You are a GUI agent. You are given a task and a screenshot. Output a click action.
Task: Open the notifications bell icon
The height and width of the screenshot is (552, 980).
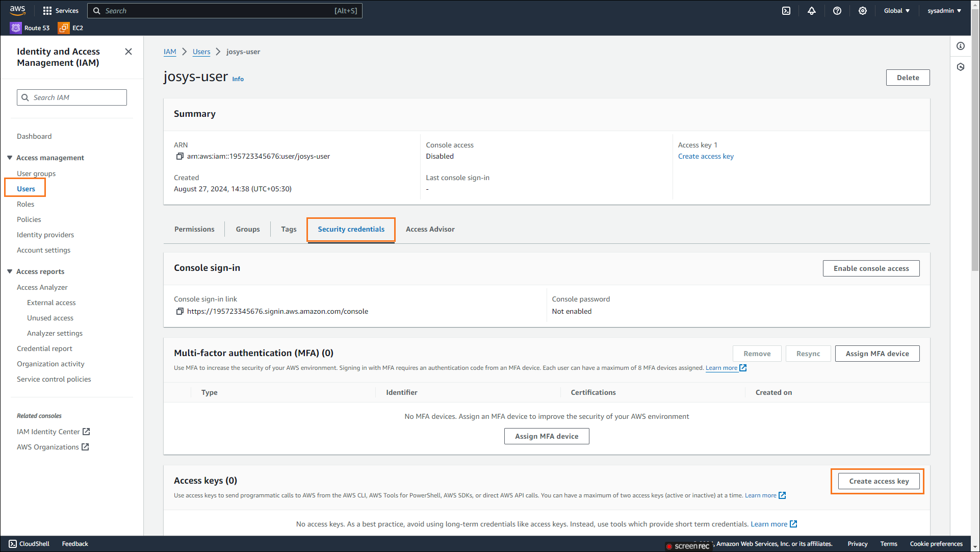812,11
